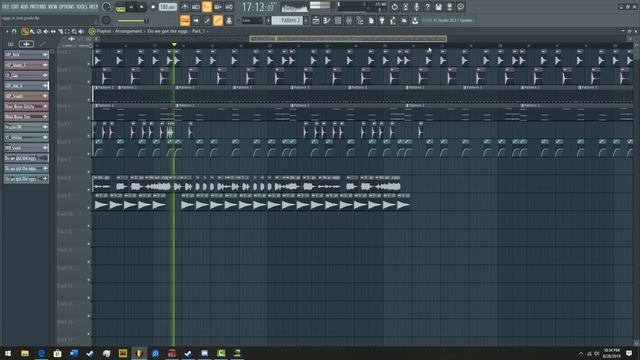The image size is (640, 360).
Task: Select the Slip tool
Action: [53, 31]
